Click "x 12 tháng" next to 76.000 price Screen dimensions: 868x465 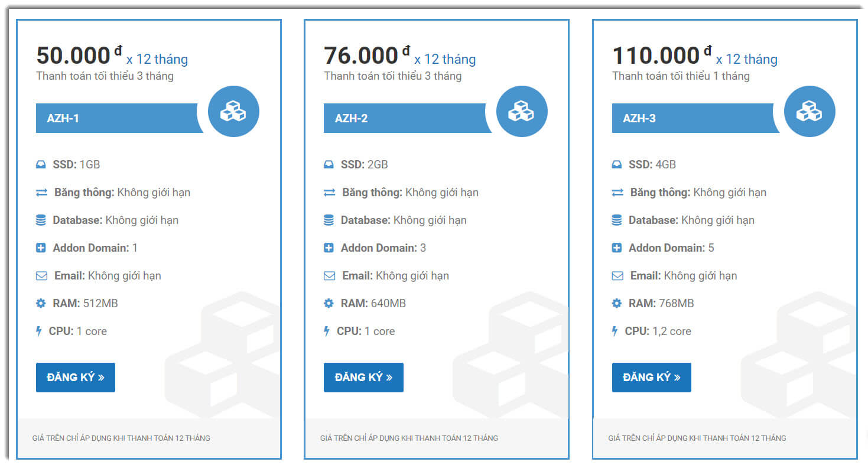pyautogui.click(x=445, y=59)
